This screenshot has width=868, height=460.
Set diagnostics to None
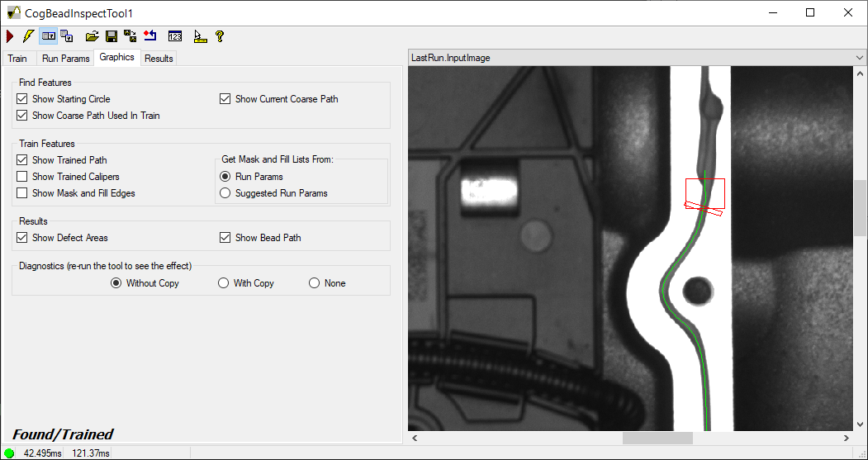click(315, 283)
